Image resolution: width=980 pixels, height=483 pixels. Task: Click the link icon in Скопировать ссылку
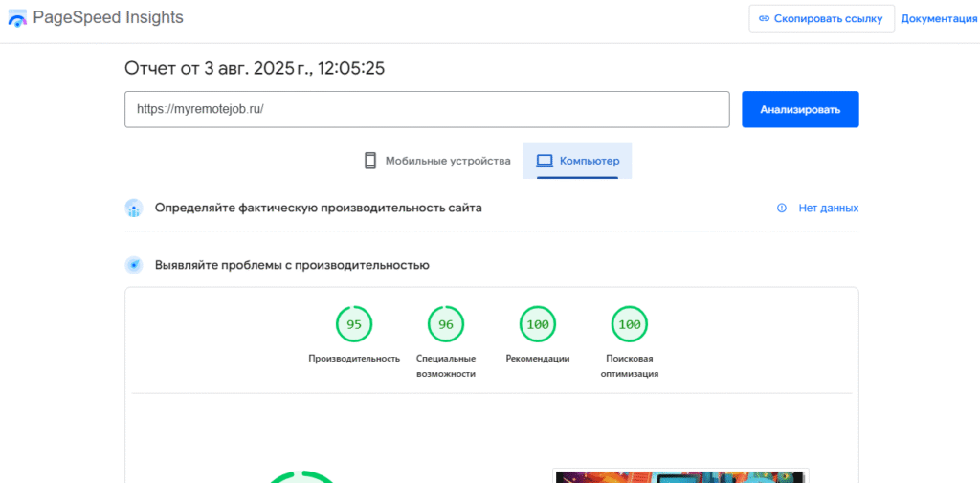click(x=765, y=18)
